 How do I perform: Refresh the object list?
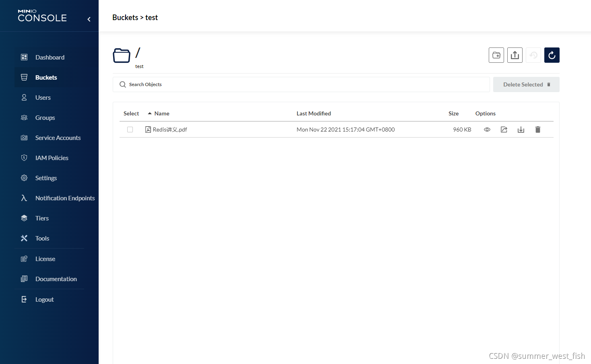[x=552, y=55]
